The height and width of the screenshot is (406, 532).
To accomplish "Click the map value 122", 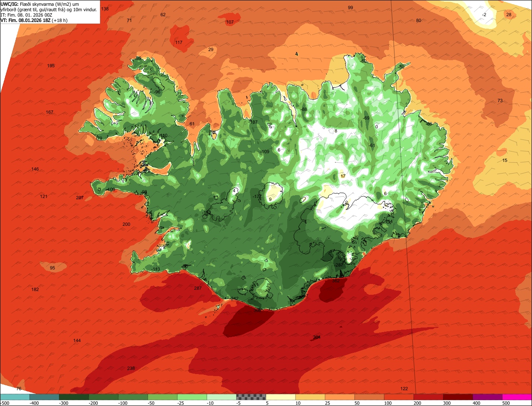I will tap(404, 389).
